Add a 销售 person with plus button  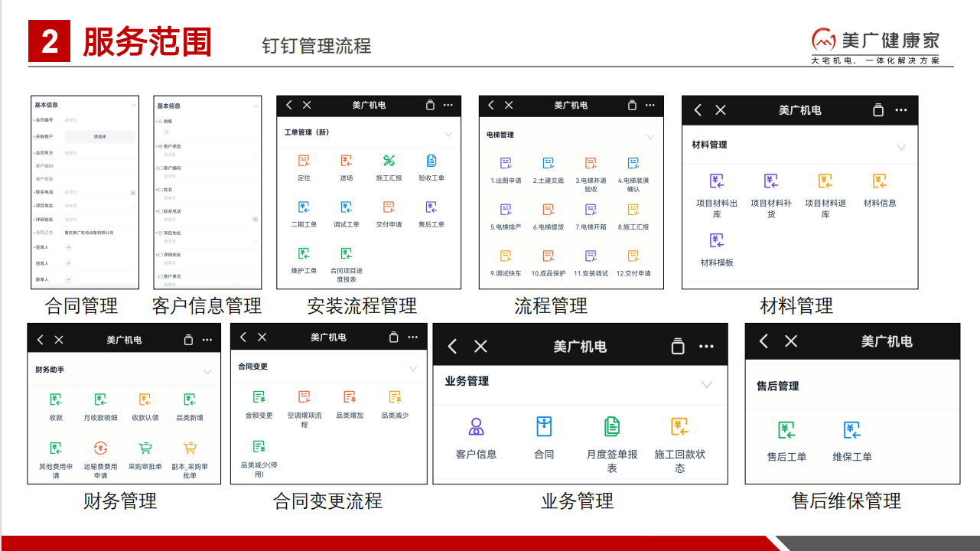pos(166,132)
